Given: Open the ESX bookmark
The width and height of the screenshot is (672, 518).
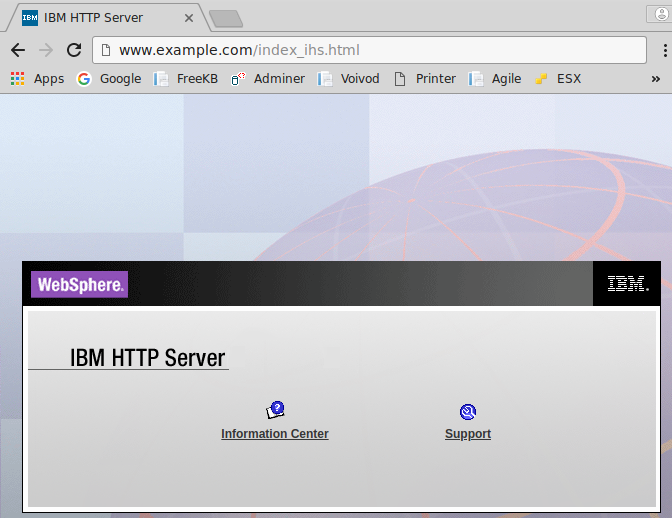Looking at the screenshot, I should pos(558,79).
